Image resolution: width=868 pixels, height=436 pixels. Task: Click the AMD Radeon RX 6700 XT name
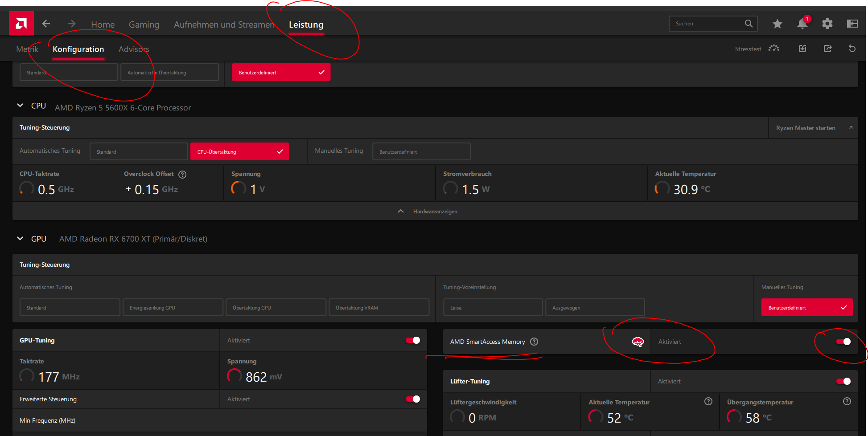pyautogui.click(x=133, y=239)
